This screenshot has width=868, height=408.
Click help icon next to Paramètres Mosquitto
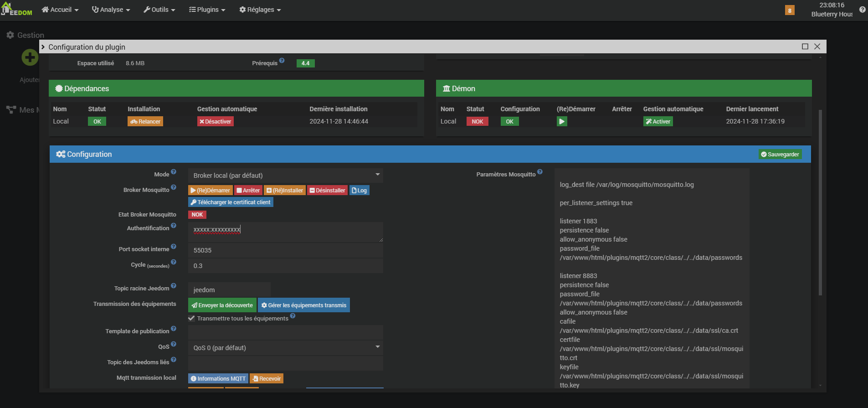click(x=540, y=172)
